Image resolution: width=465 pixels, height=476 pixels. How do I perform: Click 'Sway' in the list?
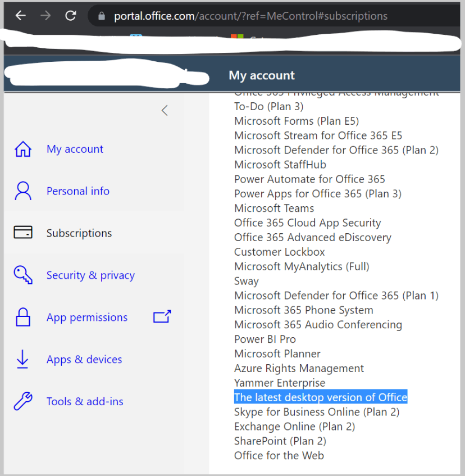[247, 281]
